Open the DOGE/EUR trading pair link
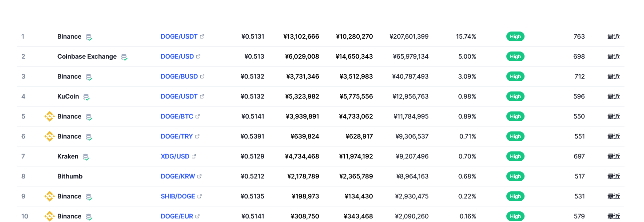Screen dimensions: 644x222 click(177, 216)
